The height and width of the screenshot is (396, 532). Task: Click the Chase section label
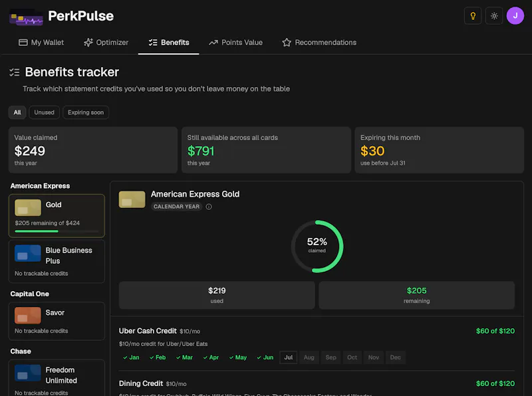click(x=21, y=351)
